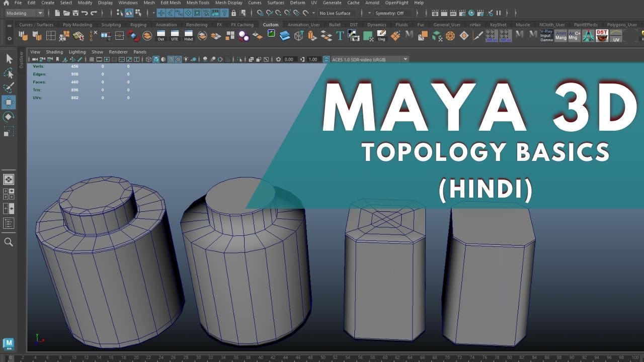Activate the Move tool in the toolbox
This screenshot has height=362, width=644.
point(9,103)
